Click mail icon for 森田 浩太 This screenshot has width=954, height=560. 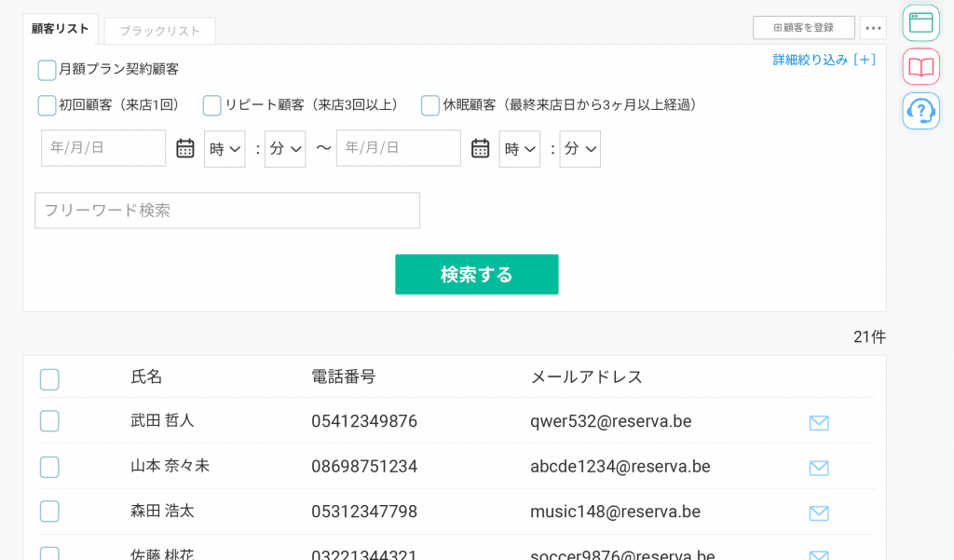pos(818,513)
